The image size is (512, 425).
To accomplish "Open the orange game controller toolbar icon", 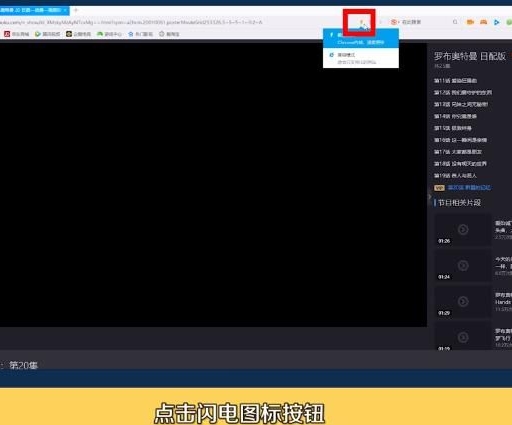I will [483, 22].
